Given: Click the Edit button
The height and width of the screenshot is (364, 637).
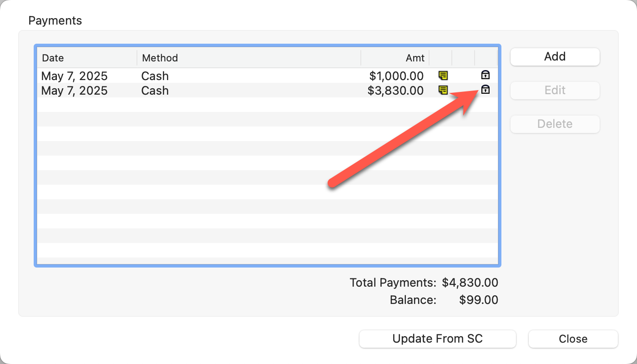Looking at the screenshot, I should (555, 90).
